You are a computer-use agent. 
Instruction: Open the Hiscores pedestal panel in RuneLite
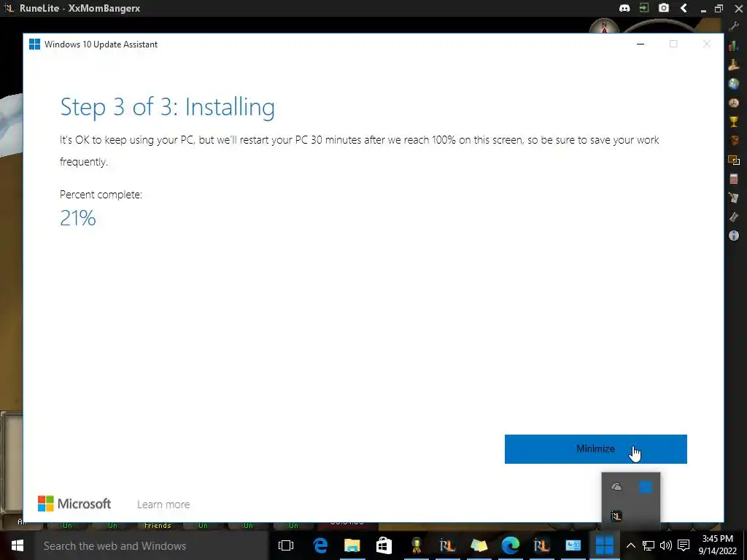pos(734,64)
